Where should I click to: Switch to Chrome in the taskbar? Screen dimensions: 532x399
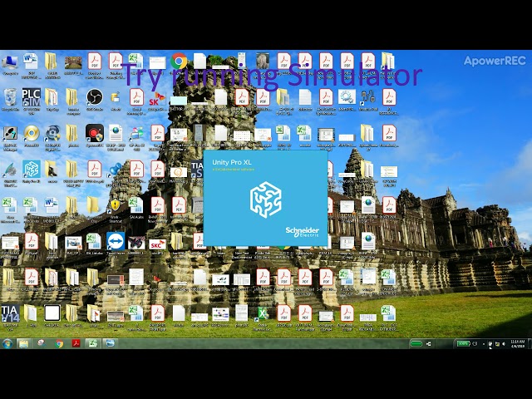tap(59, 343)
